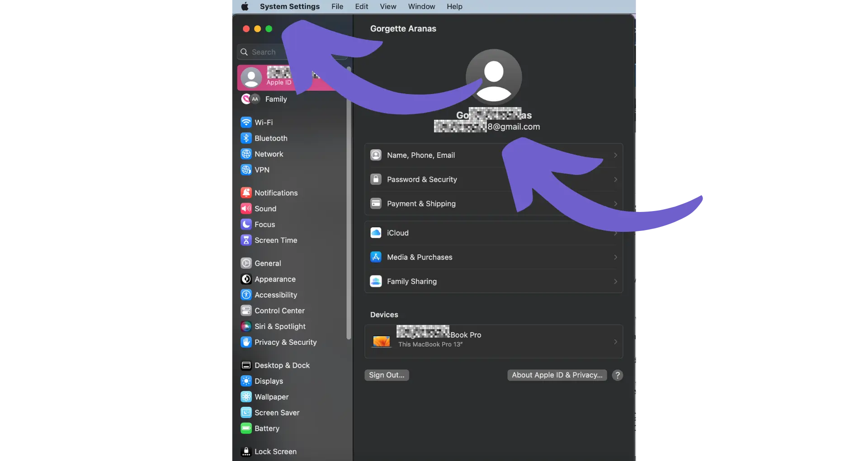Click the "Payment & Shipping" label
The width and height of the screenshot is (868, 461).
click(421, 204)
